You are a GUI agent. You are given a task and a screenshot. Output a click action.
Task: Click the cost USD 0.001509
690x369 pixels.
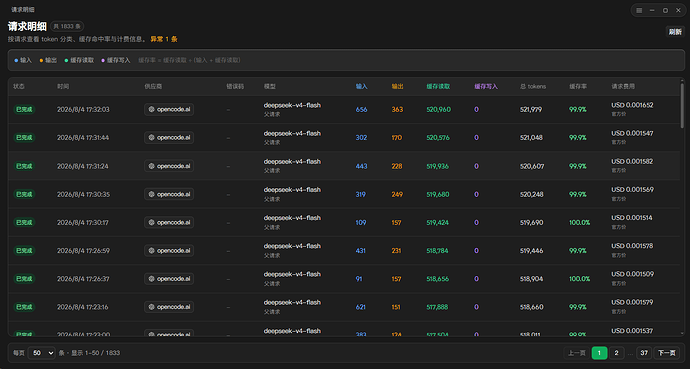(632, 274)
